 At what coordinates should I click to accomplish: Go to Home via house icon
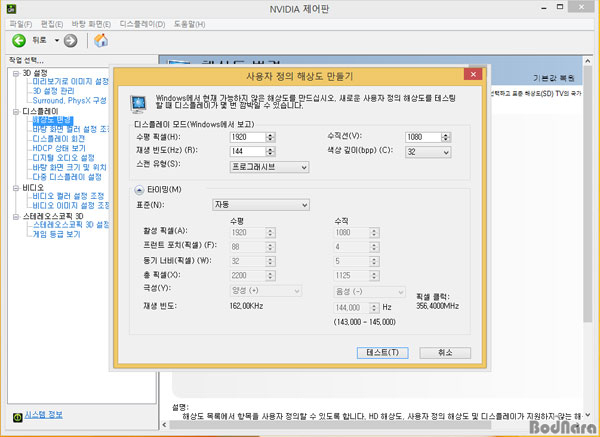pos(101,40)
